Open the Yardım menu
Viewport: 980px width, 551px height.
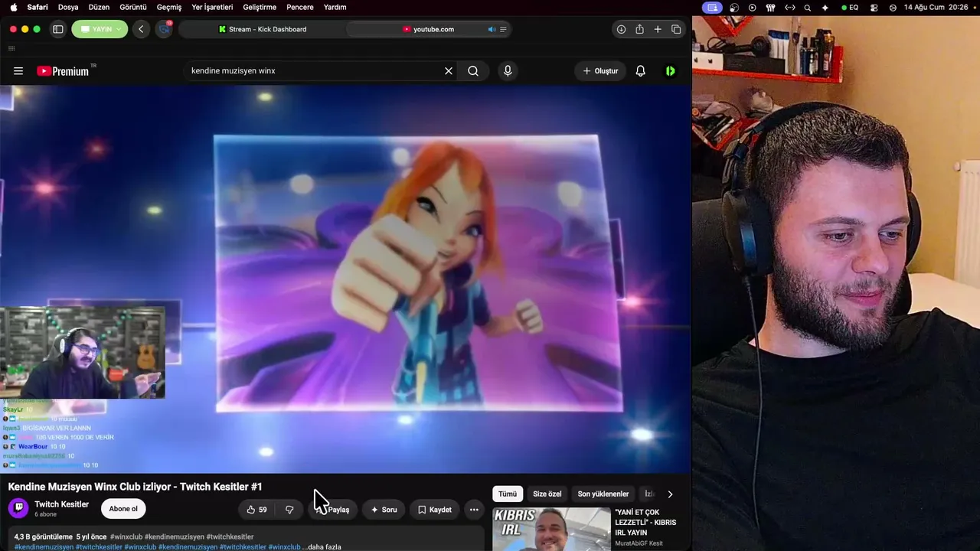pos(335,7)
